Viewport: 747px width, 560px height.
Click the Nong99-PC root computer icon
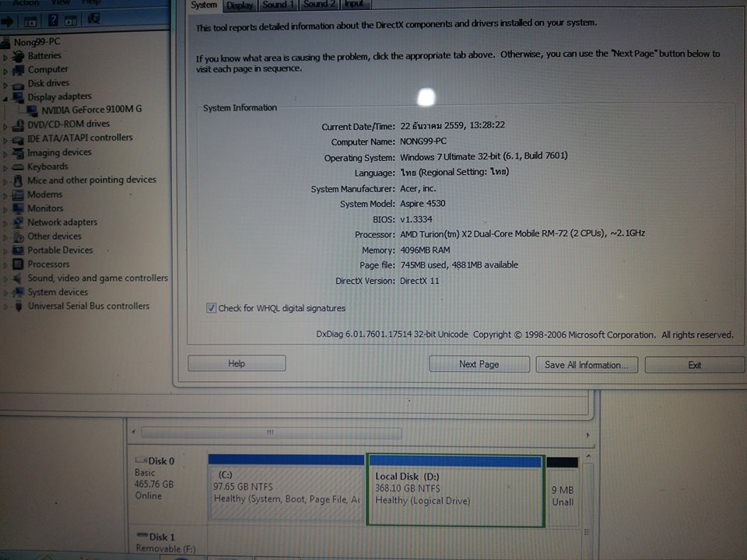5,43
